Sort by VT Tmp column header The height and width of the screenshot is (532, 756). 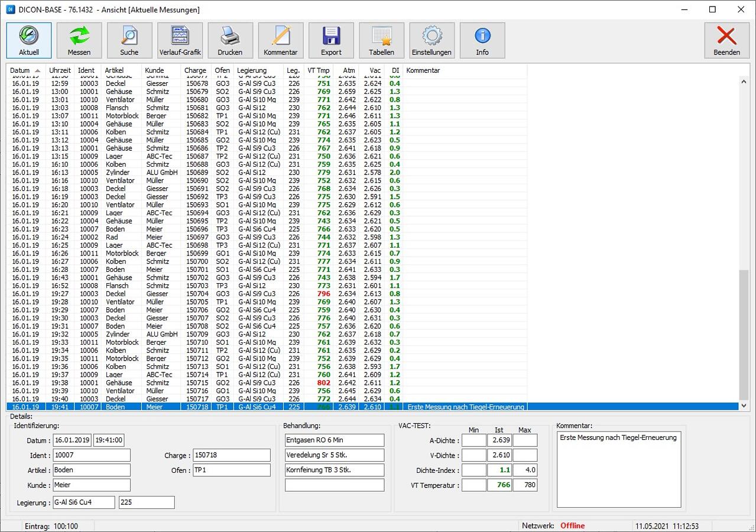319,70
